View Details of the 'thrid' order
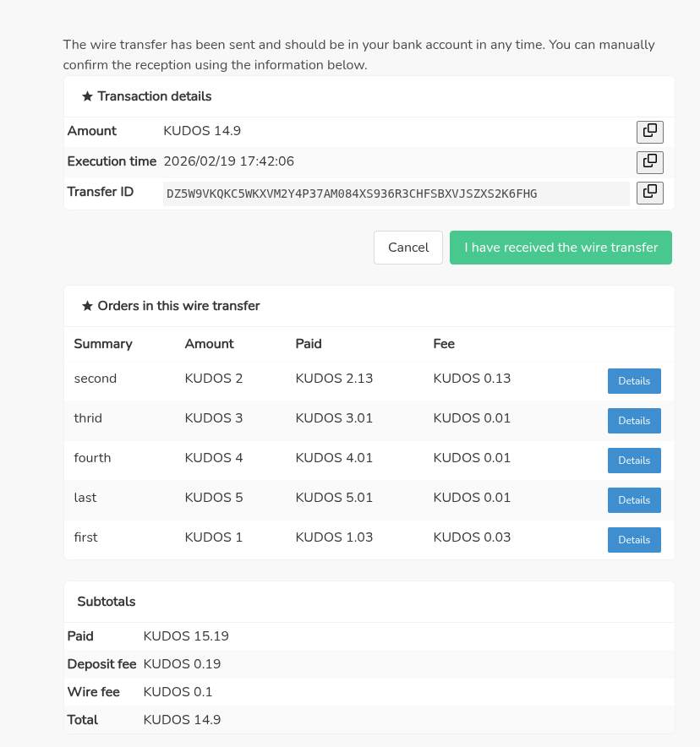This screenshot has width=700, height=747. click(x=634, y=421)
